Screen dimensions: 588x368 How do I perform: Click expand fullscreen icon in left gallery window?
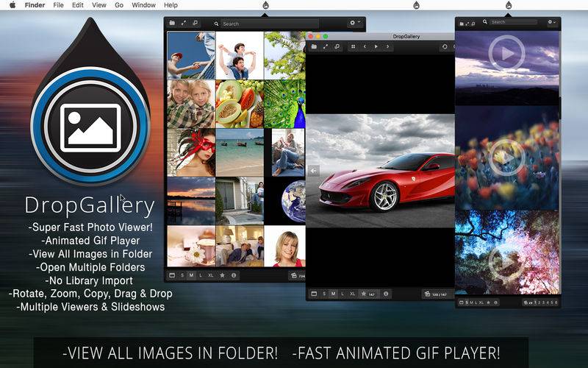tap(184, 24)
